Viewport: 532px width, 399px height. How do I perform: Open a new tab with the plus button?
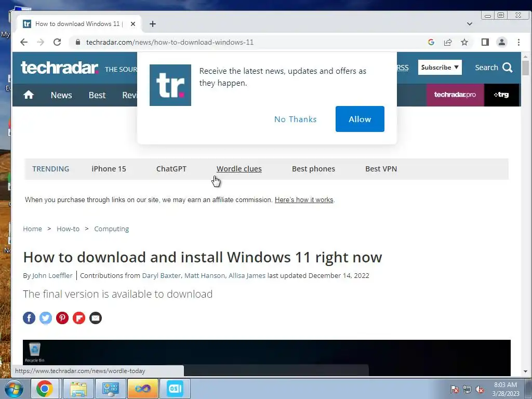coord(153,24)
